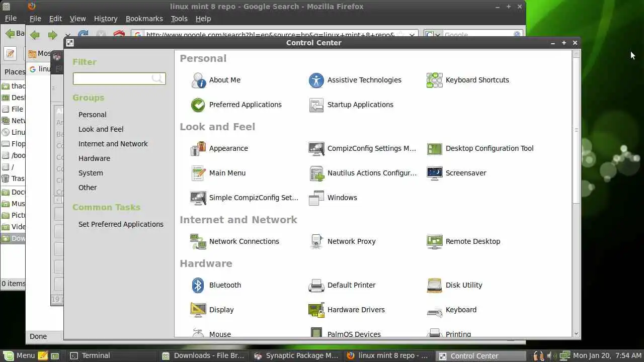
Task: Open the Windows preferences icon
Action: pyautogui.click(x=316, y=198)
